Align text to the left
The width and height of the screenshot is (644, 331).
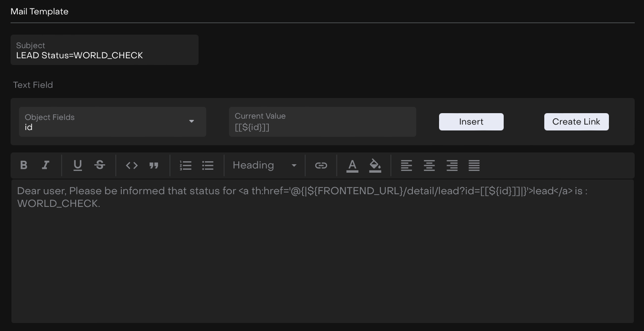(407, 165)
